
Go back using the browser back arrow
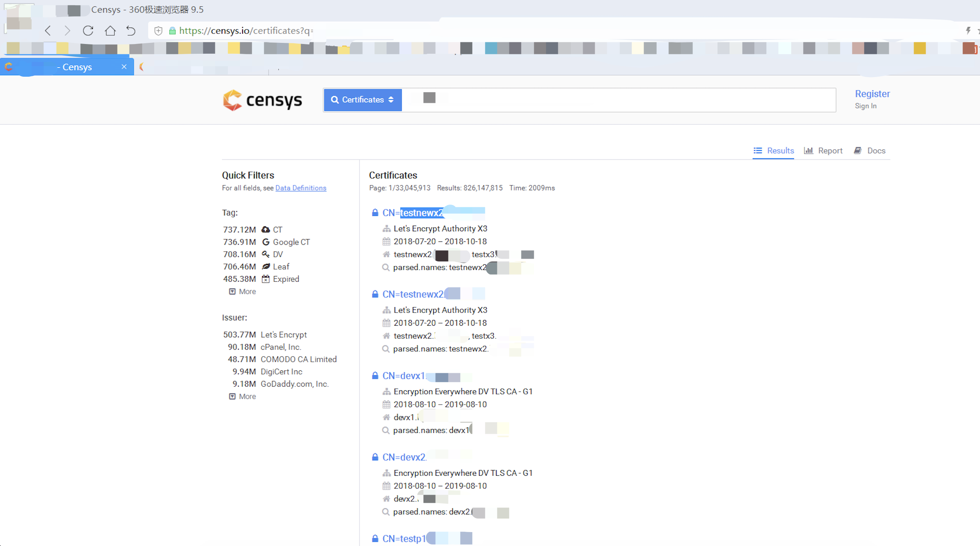48,30
